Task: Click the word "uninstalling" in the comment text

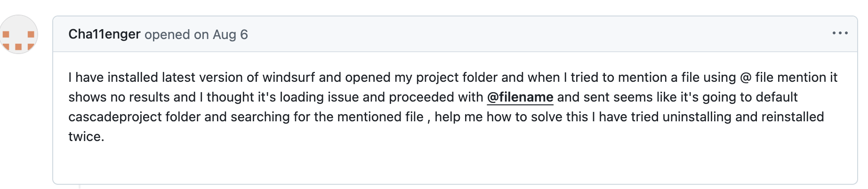Action: (697, 117)
